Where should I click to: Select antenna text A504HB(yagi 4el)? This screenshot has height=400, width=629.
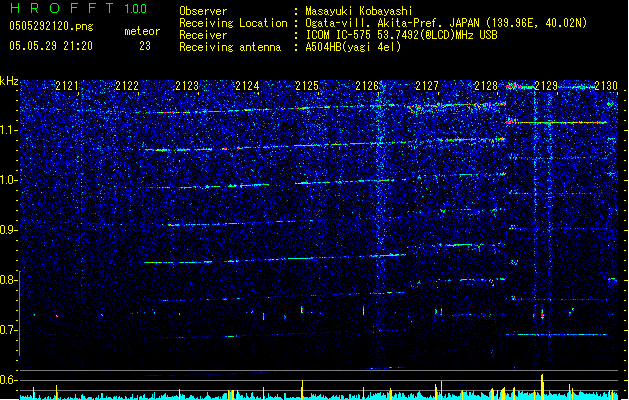tap(353, 47)
